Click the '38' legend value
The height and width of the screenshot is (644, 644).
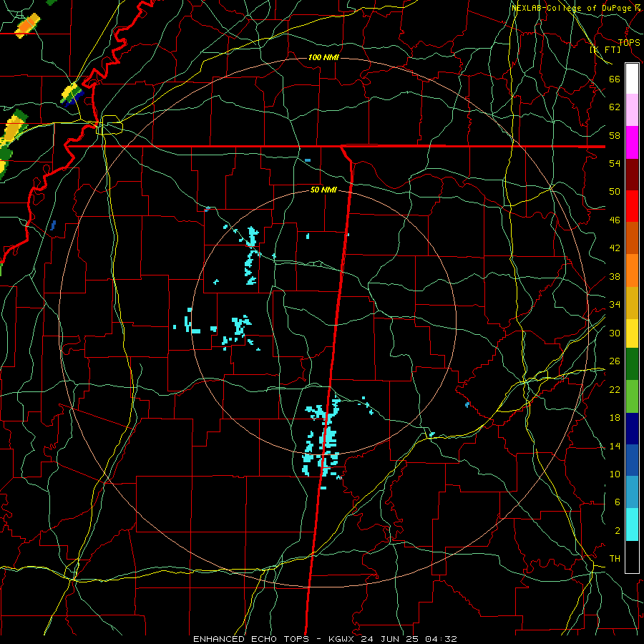tap(615, 277)
